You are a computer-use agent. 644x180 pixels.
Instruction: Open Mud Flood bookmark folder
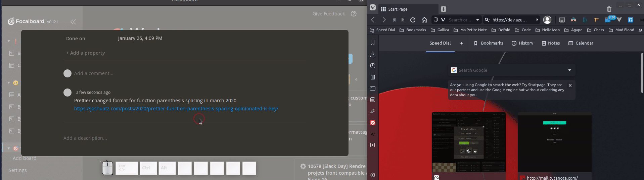click(x=621, y=30)
